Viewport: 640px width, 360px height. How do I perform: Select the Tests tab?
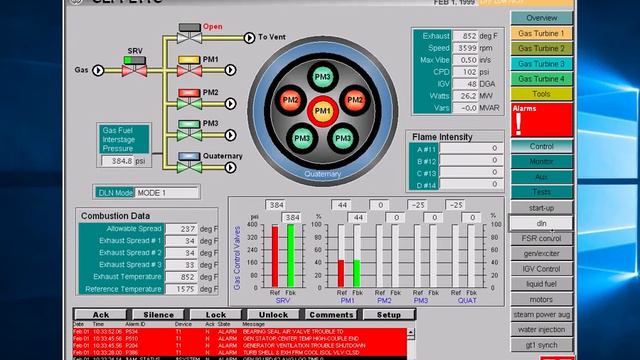(542, 192)
